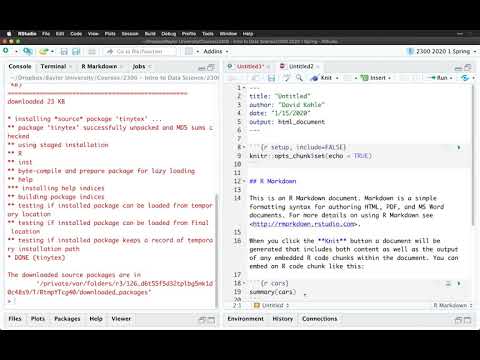
Task: Click the spell check icon
Action: (287, 78)
